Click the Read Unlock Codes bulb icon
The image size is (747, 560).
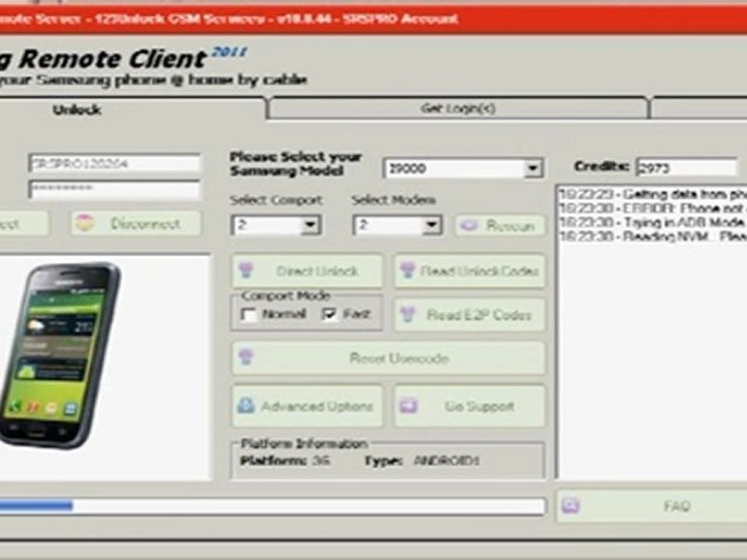408,270
